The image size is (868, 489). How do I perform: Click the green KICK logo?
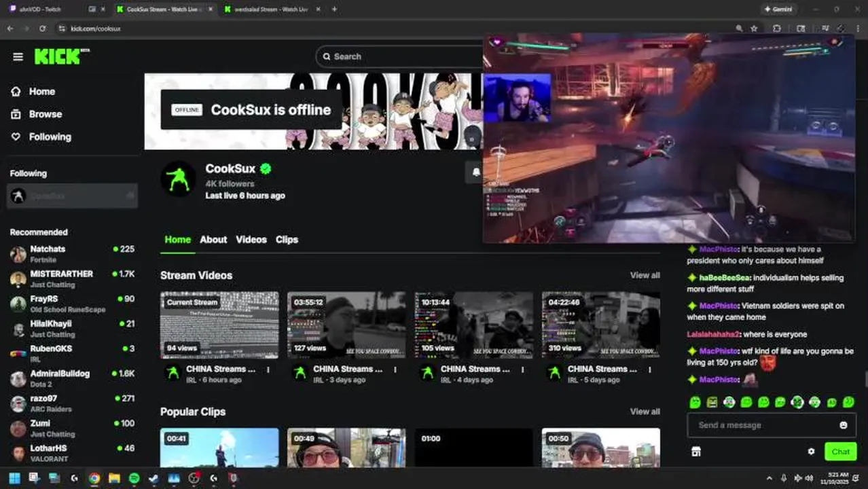coord(61,56)
